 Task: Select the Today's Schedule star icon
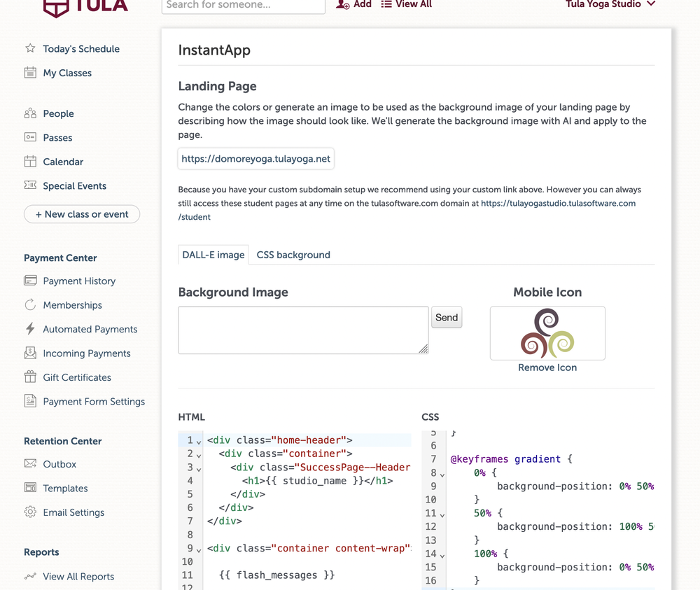point(30,48)
